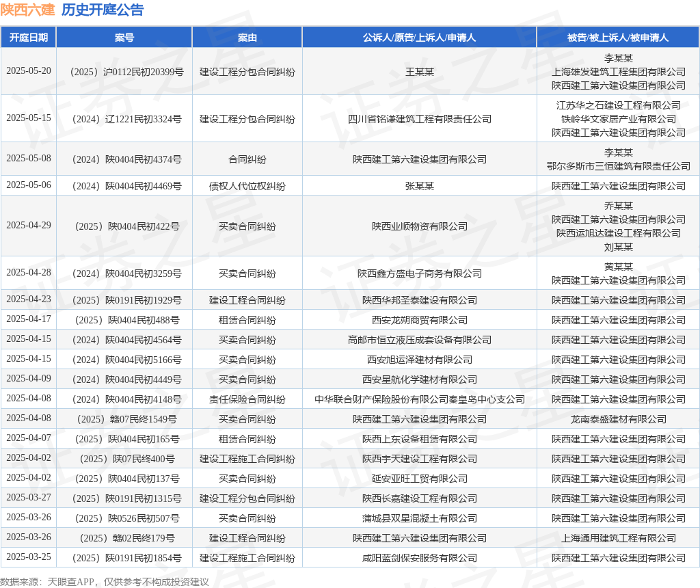Screen dimensions: 700x588
Task: Click defendant 龙南泰盛建材有限公司
Action: pos(618,419)
